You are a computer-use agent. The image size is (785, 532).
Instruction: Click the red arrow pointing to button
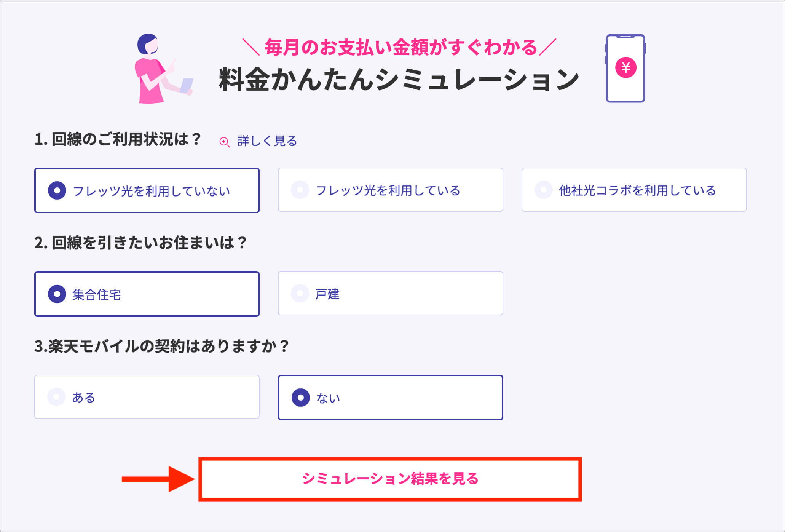pos(158,479)
